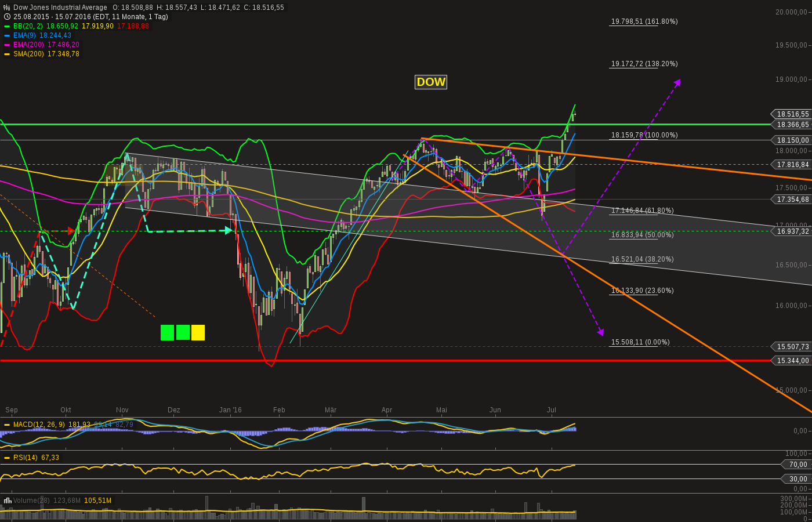The height and width of the screenshot is (522, 812).
Task: Click the 18.516,55 current price tag on the axis
Action: pyautogui.click(x=791, y=114)
